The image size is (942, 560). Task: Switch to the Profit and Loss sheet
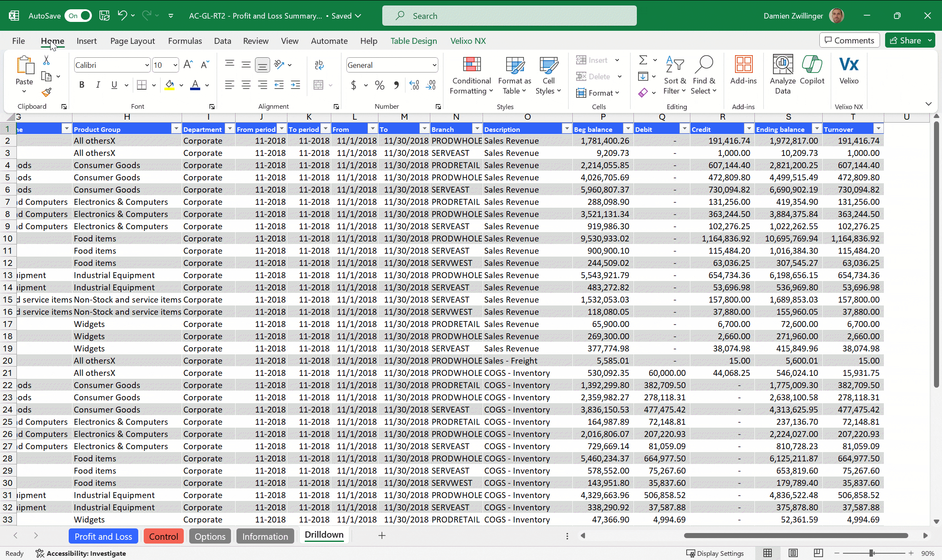103,536
